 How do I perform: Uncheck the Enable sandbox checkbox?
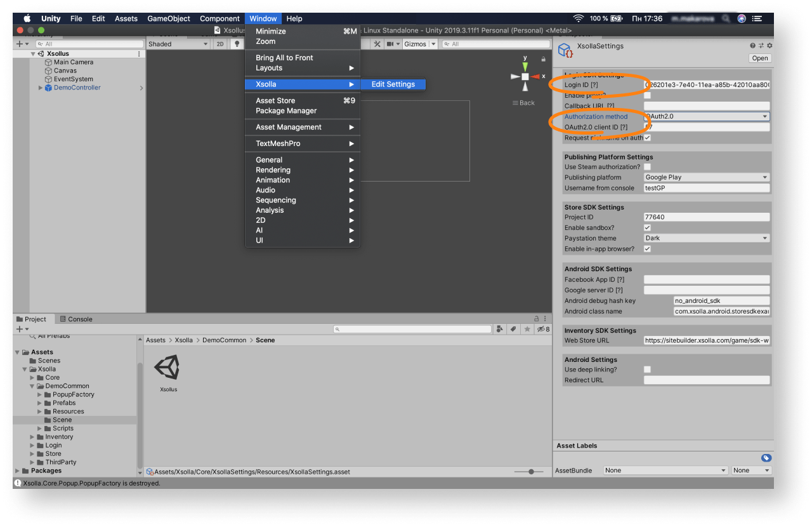[647, 228]
